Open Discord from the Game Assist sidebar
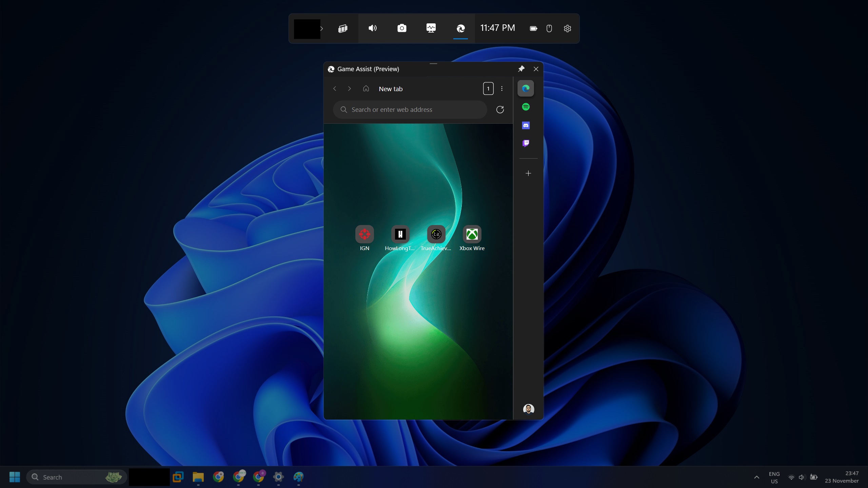 pyautogui.click(x=526, y=125)
